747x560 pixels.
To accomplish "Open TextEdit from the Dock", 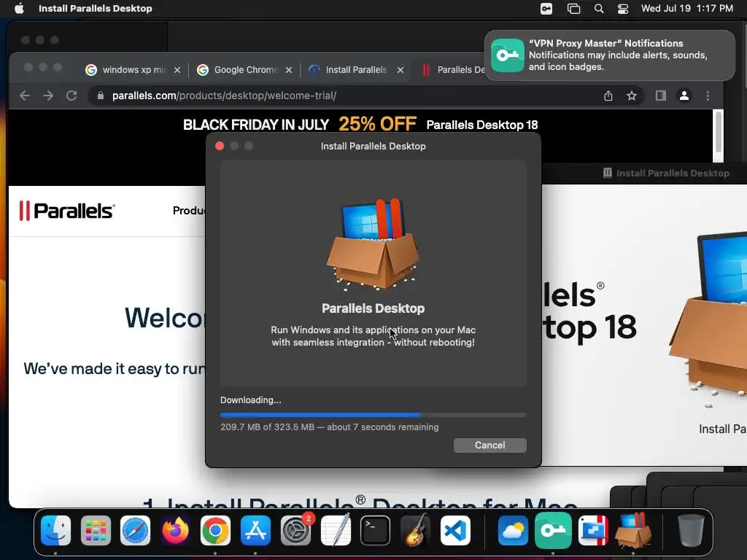I will [x=336, y=531].
